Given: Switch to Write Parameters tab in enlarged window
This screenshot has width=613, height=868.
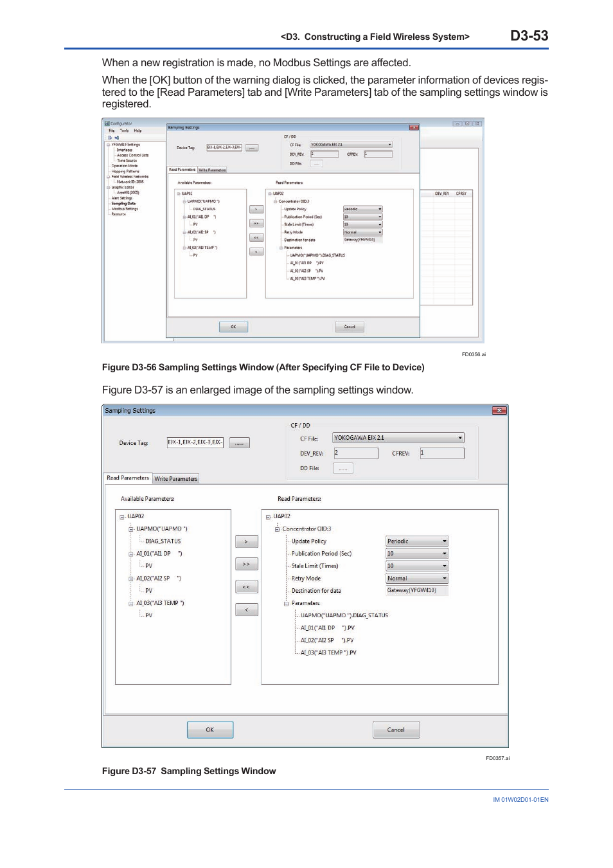Looking at the screenshot, I should point(176,478).
